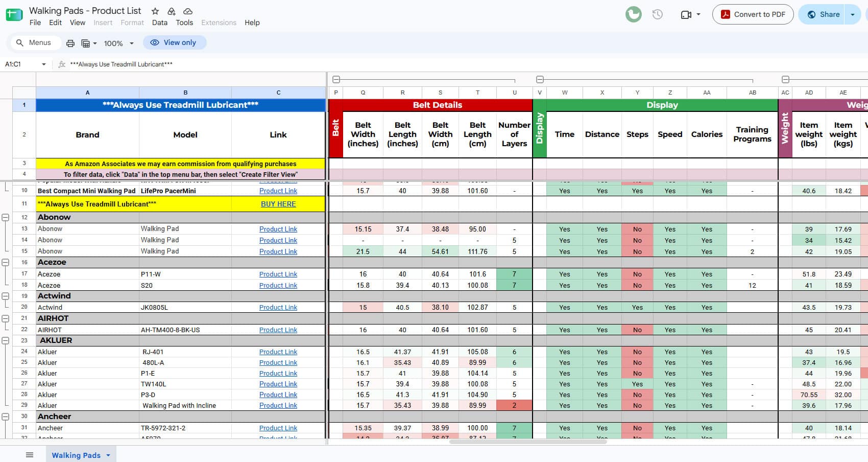This screenshot has width=868, height=462.
Task: Open the Google Sheets home icon
Action: click(14, 14)
